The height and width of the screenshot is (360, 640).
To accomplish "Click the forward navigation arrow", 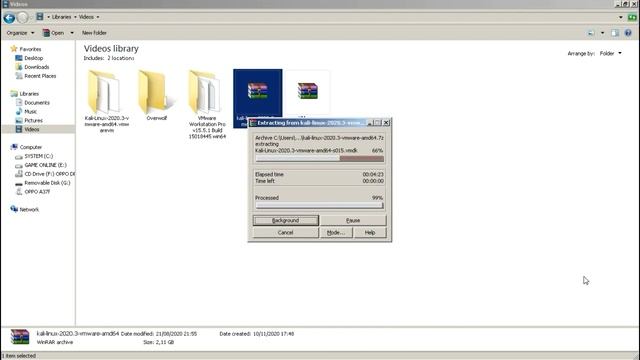I will 23,18.
